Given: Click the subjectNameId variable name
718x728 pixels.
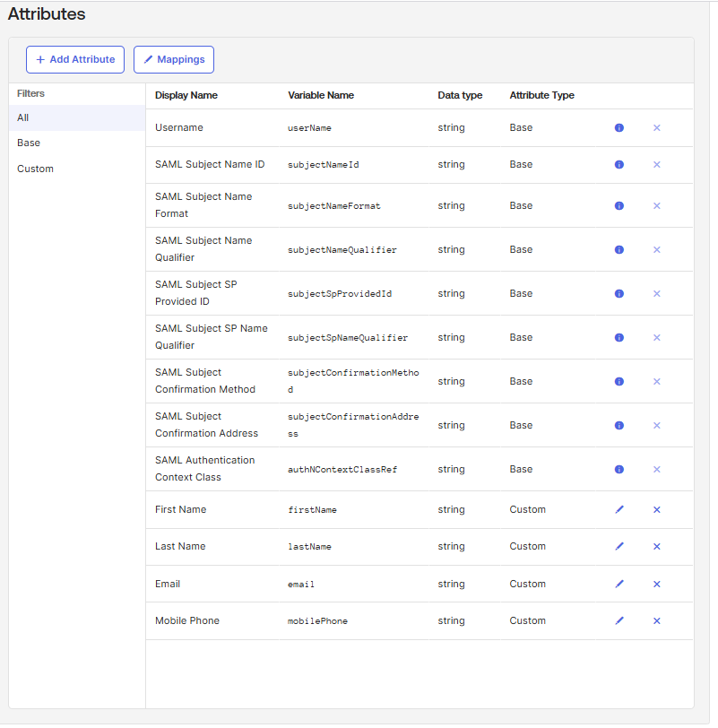Looking at the screenshot, I should (x=323, y=165).
